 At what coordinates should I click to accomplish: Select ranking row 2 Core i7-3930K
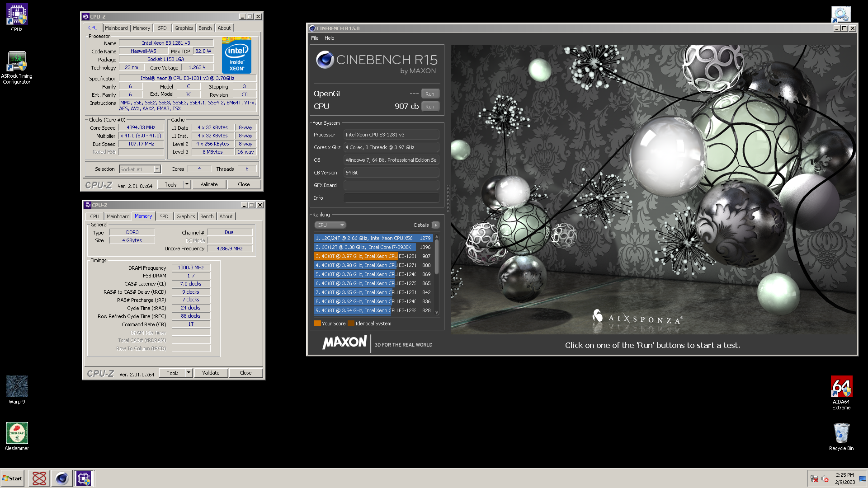click(373, 247)
